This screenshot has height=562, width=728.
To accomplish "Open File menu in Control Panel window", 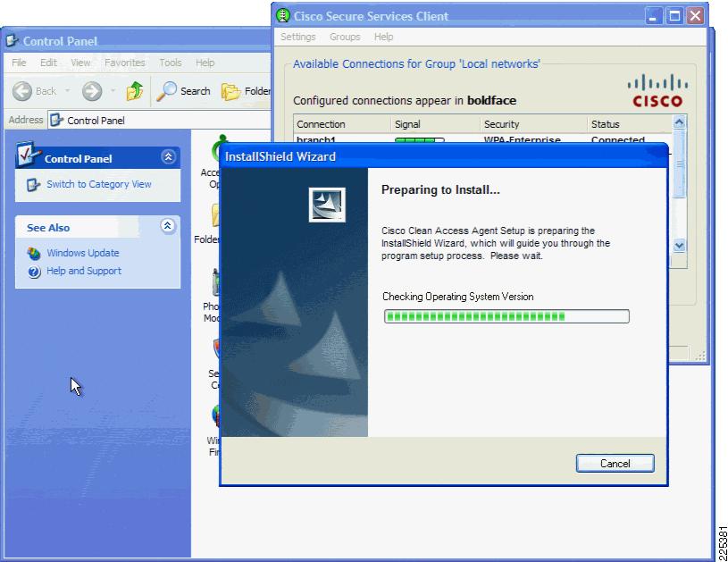I will [x=19, y=63].
